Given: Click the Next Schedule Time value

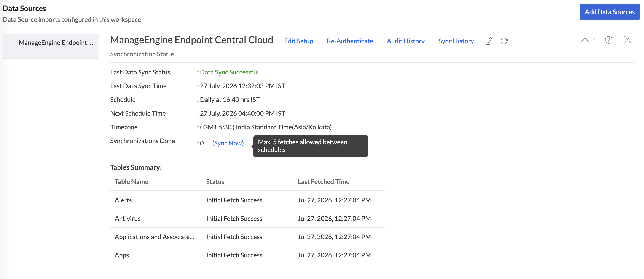Looking at the screenshot, I should [242, 113].
